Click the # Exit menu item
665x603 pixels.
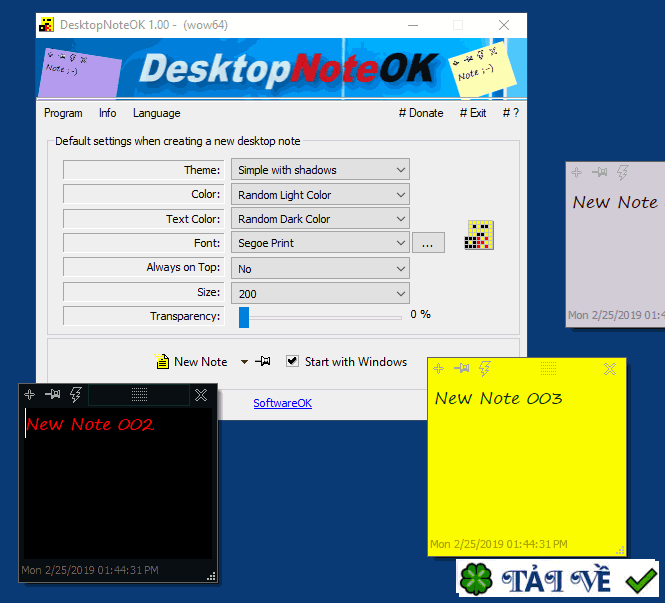pyautogui.click(x=473, y=113)
